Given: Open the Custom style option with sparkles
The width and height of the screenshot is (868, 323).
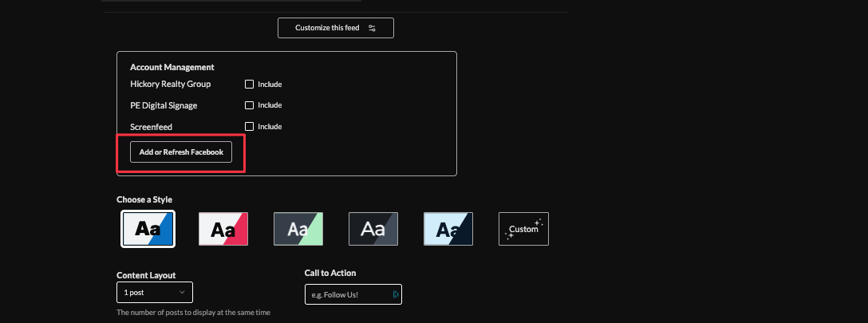Looking at the screenshot, I should (523, 229).
